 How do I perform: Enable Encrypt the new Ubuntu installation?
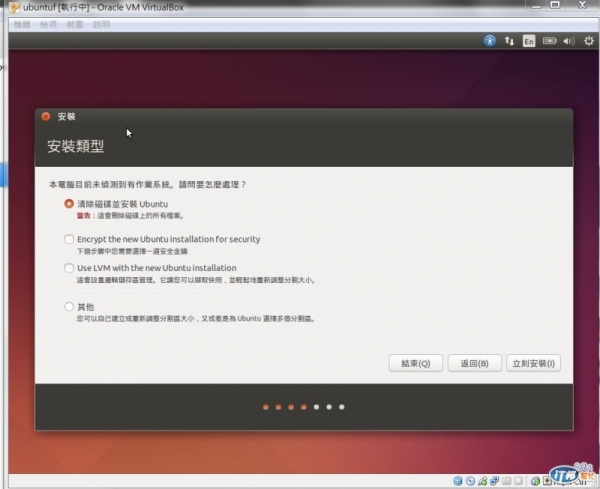69,239
